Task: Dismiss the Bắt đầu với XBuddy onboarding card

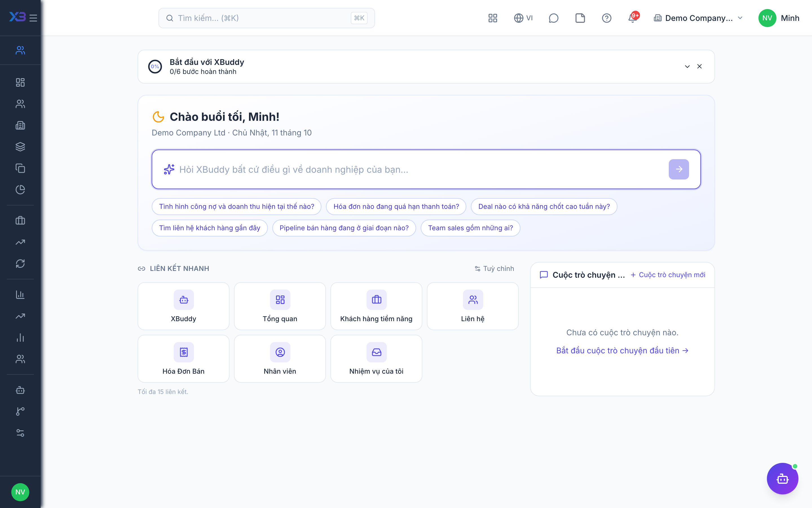Action: 700,67
